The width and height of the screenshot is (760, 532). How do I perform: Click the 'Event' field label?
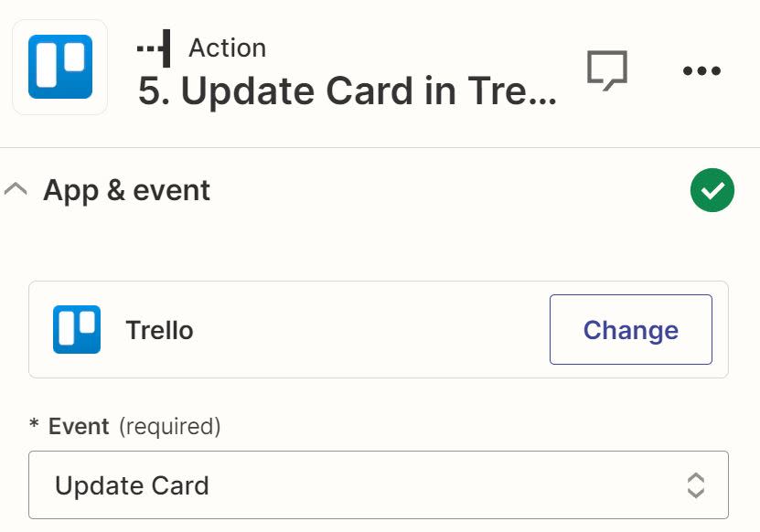click(79, 426)
